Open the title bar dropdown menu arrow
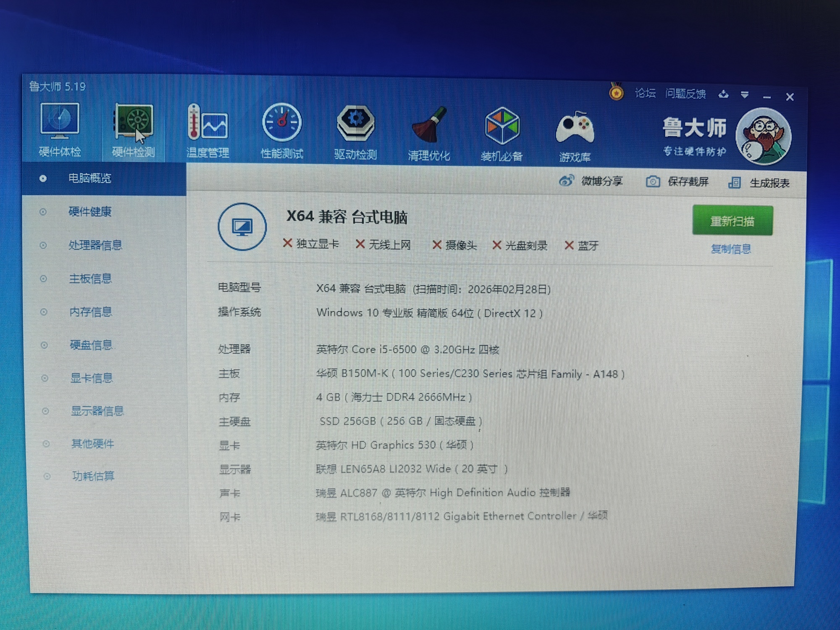840x630 pixels. (745, 95)
